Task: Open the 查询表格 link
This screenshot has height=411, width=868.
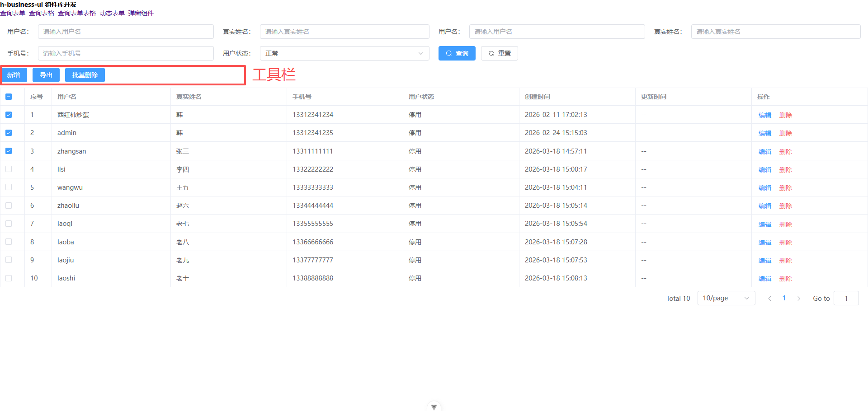Action: coord(42,13)
